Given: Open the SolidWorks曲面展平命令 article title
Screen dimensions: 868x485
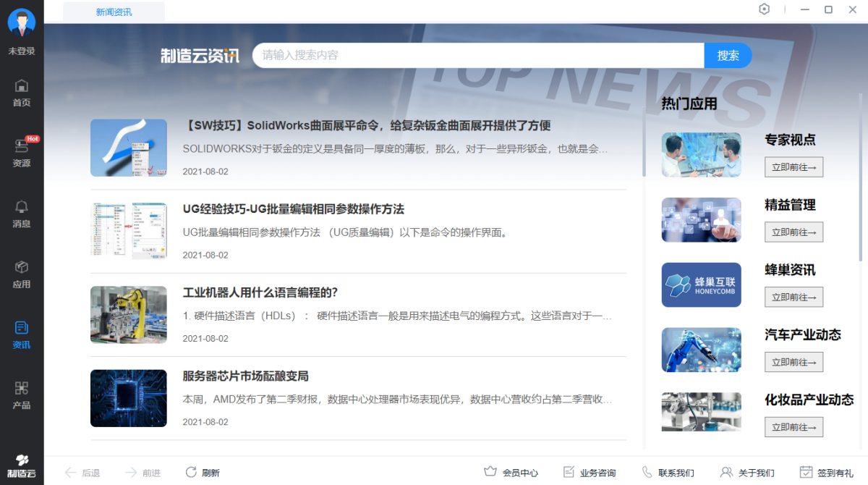Looking at the screenshot, I should tap(367, 125).
